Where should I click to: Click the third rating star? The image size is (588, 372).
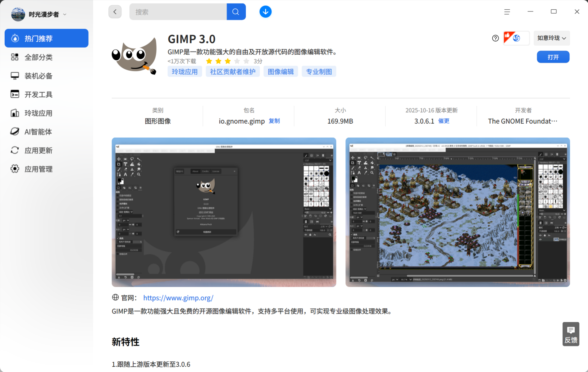(x=228, y=61)
